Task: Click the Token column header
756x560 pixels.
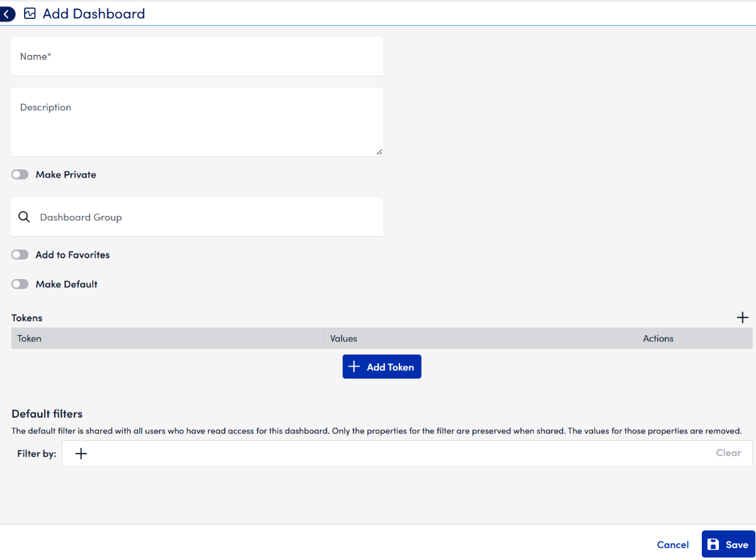Action: coord(30,339)
